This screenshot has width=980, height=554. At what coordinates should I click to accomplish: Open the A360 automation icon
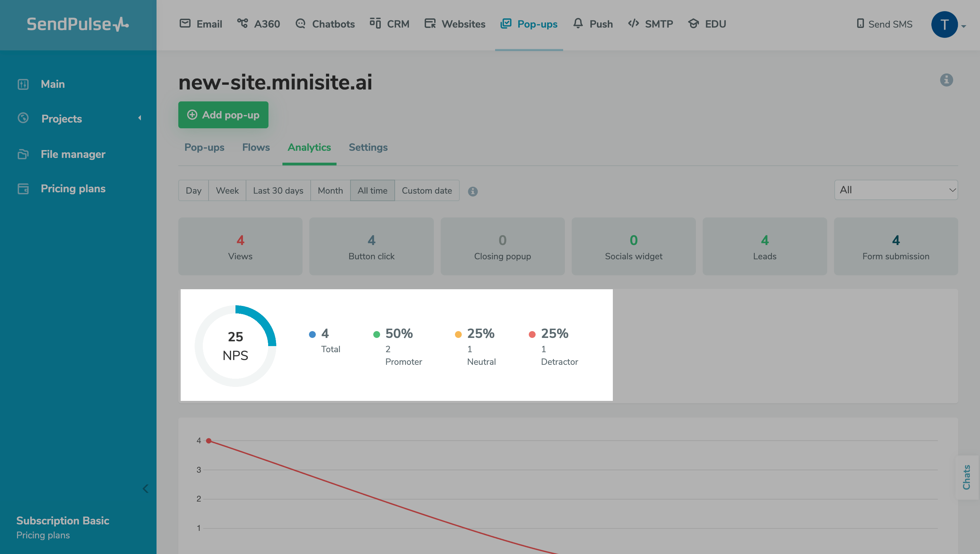(242, 23)
